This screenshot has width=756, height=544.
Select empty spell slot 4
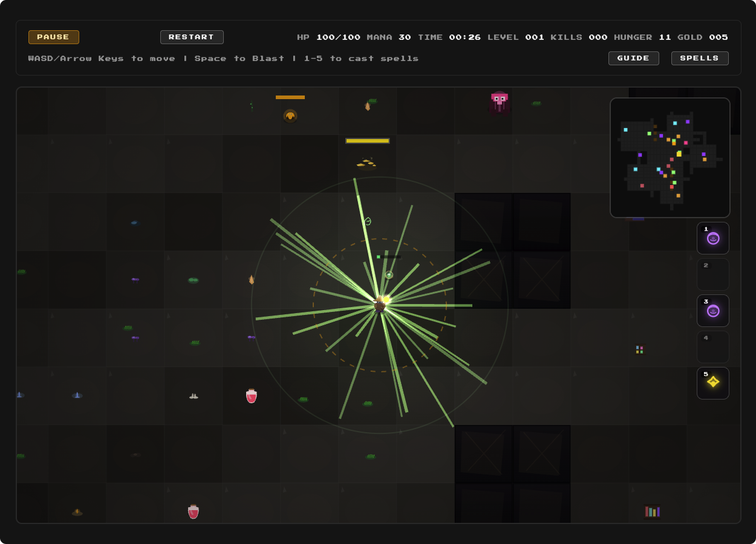tap(713, 347)
